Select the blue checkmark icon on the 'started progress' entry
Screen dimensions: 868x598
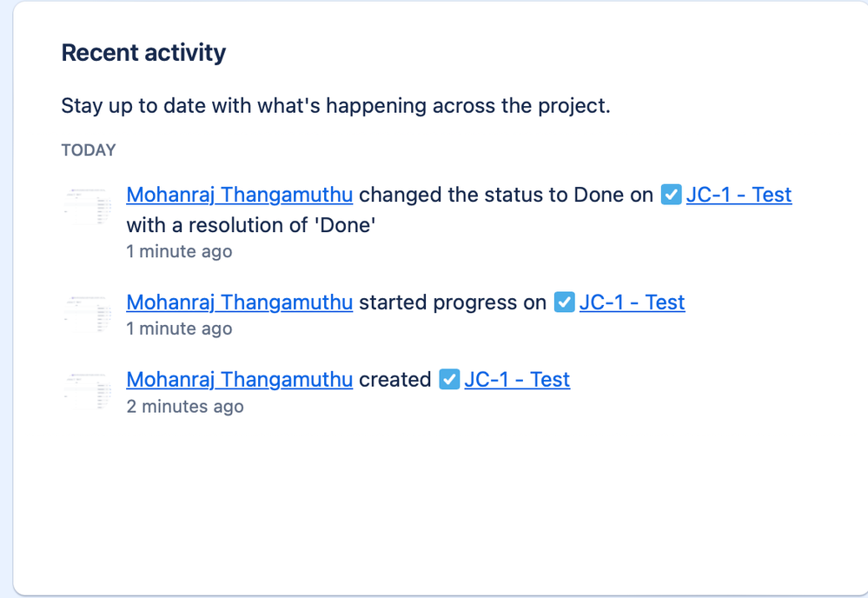click(565, 302)
